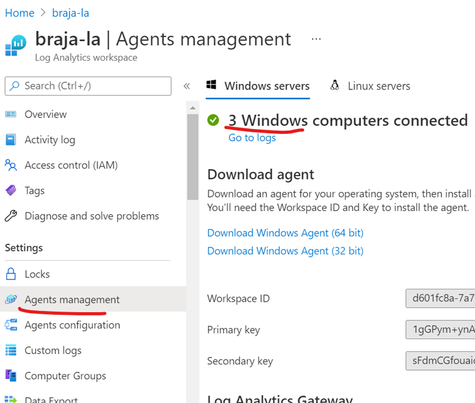Click the Access control (IAM) people icon

click(x=11, y=165)
